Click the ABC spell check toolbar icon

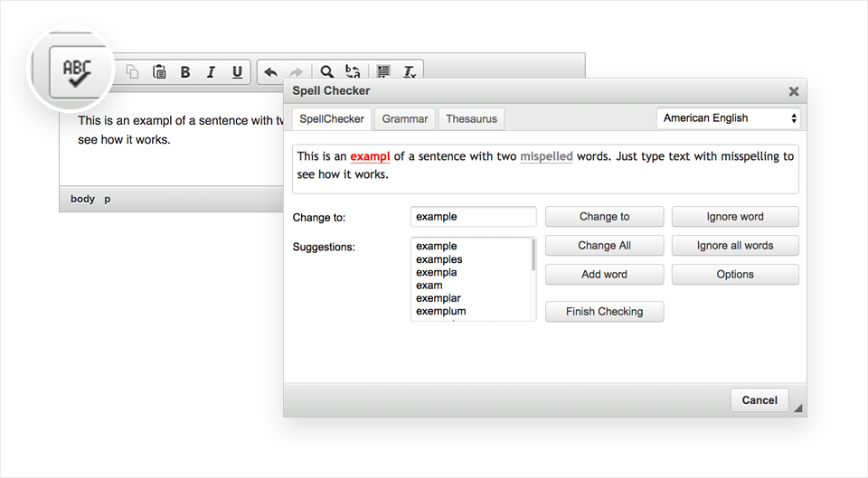(x=76, y=72)
